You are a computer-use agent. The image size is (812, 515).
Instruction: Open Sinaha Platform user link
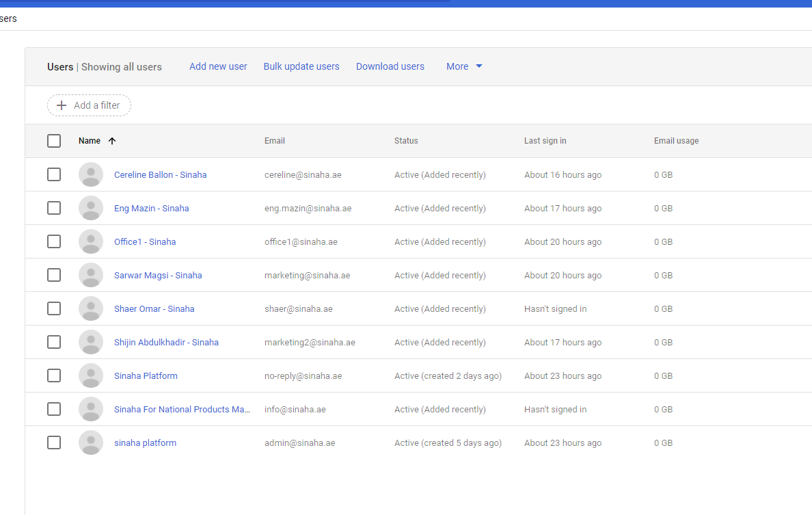point(146,375)
